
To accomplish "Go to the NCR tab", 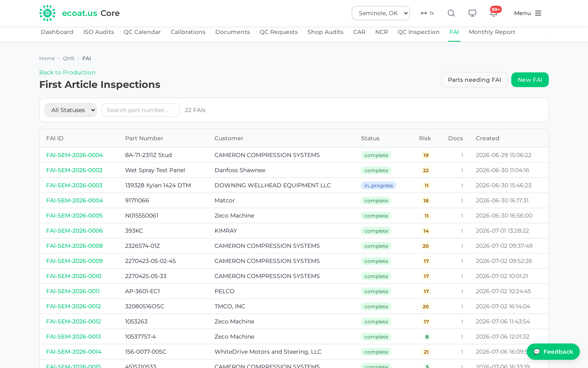I will (x=381, y=32).
